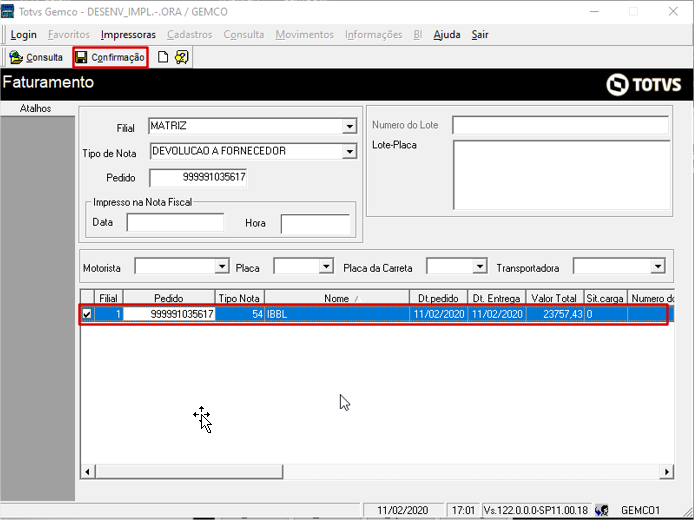This screenshot has width=694, height=520.
Task: Click the Confirmação save button
Action: coord(110,58)
